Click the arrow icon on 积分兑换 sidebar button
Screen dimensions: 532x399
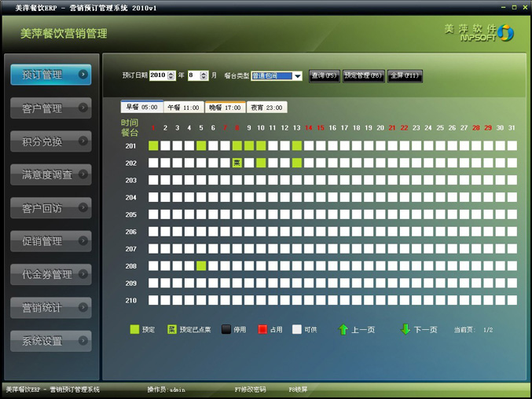tap(83, 141)
